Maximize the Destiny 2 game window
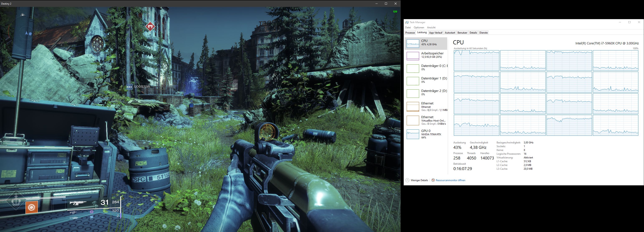The image size is (644, 232). 386,4
